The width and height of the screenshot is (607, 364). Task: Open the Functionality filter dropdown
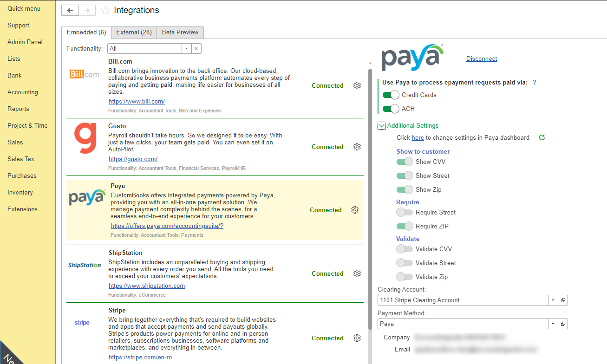tap(186, 48)
